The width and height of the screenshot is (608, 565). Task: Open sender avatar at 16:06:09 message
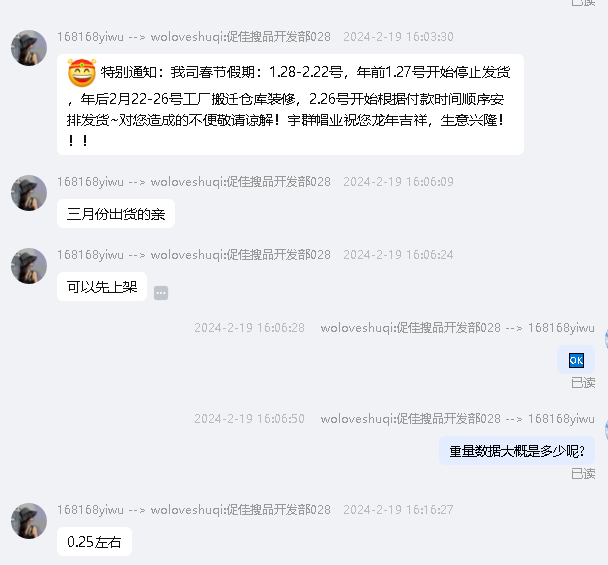pyautogui.click(x=29, y=193)
